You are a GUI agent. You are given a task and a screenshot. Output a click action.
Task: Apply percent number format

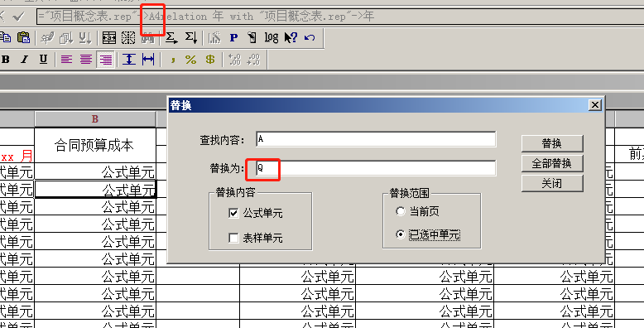pyautogui.click(x=190, y=60)
